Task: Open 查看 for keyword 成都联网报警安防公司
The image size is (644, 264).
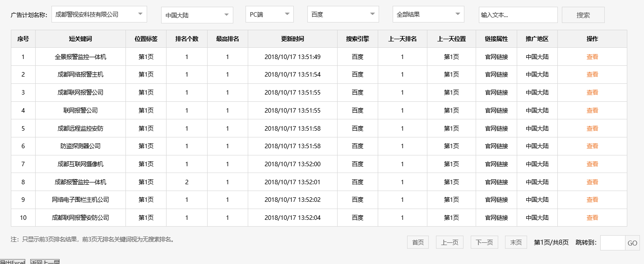Action: click(592, 218)
